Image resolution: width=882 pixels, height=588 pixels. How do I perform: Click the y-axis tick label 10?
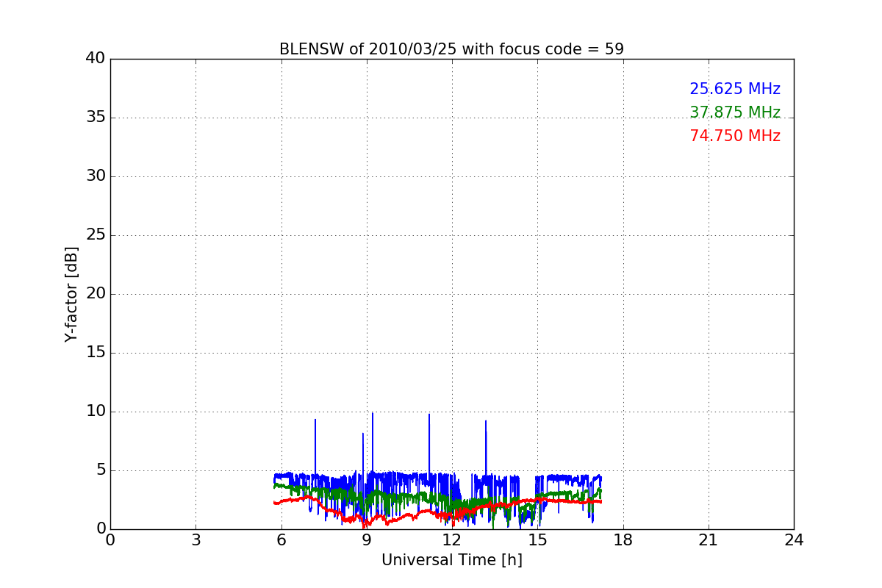[96, 412]
